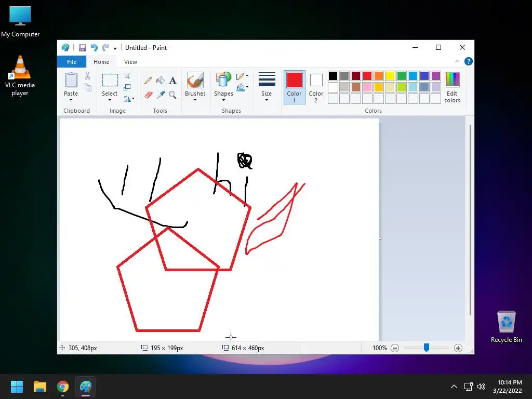Collapse the ribbon with the chevron
Viewport: 532px width, 399px height.
coord(457,61)
